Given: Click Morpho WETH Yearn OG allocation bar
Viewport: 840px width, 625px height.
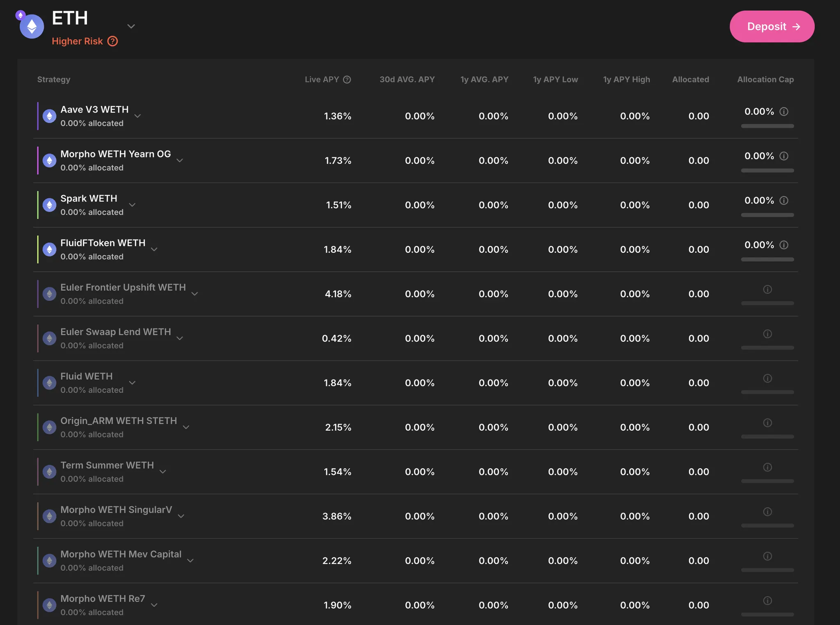Looking at the screenshot, I should 767,170.
